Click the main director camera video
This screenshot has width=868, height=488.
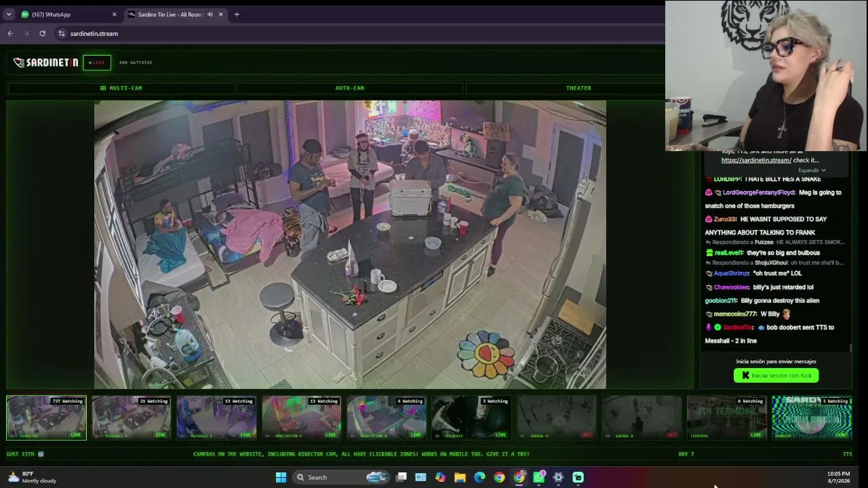pos(350,245)
